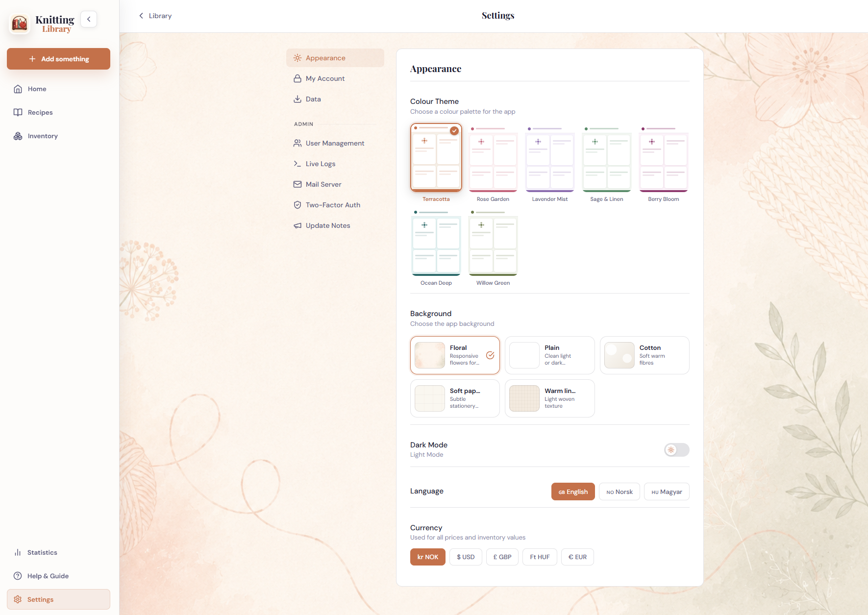Click the My Account lock icon
Viewport: 868px width, 615px height.
tap(298, 78)
